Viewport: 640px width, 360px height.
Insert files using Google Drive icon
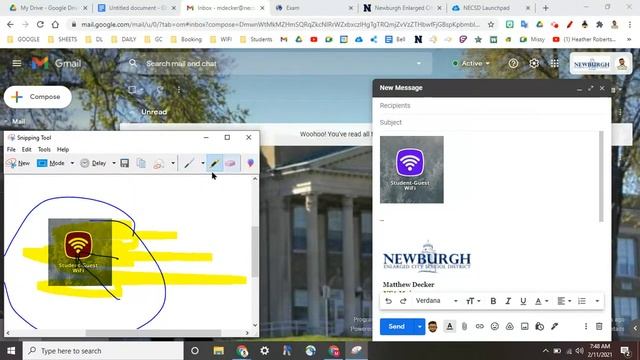click(510, 327)
